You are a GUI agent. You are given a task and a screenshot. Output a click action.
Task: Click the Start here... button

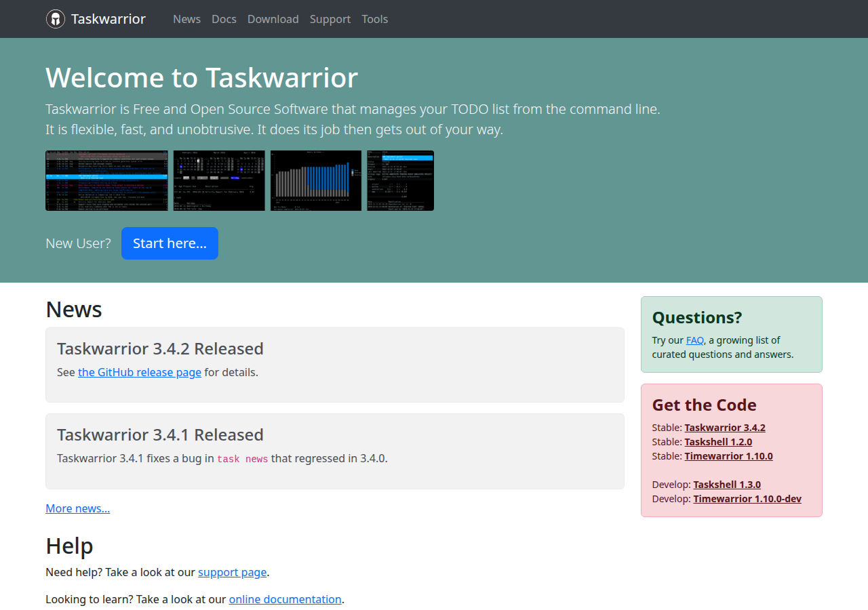point(170,243)
